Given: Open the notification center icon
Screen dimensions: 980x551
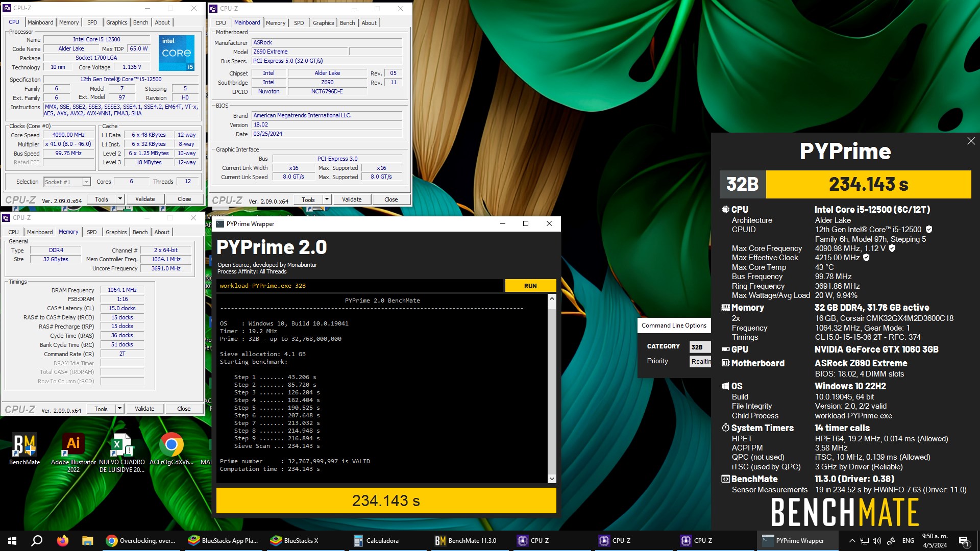Looking at the screenshot, I should (964, 541).
